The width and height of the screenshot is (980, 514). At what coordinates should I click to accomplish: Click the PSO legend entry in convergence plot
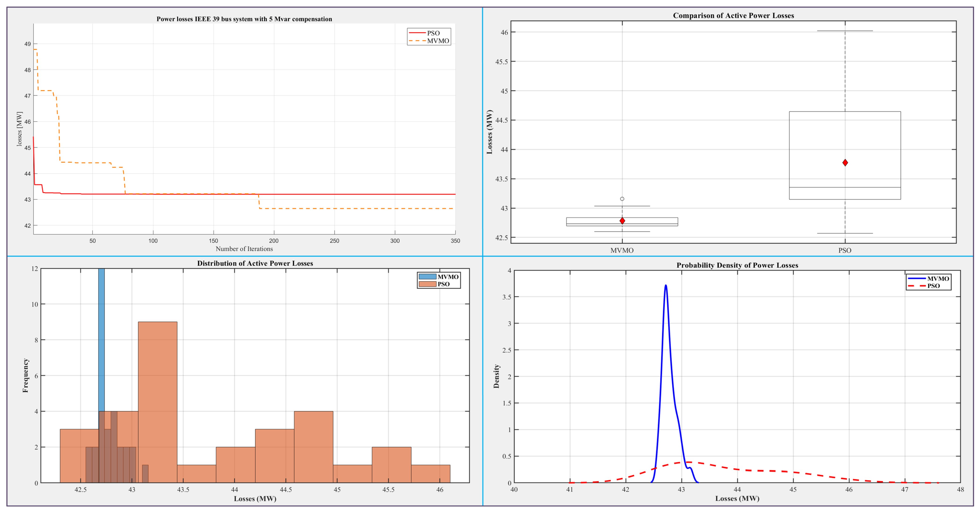coord(432,33)
